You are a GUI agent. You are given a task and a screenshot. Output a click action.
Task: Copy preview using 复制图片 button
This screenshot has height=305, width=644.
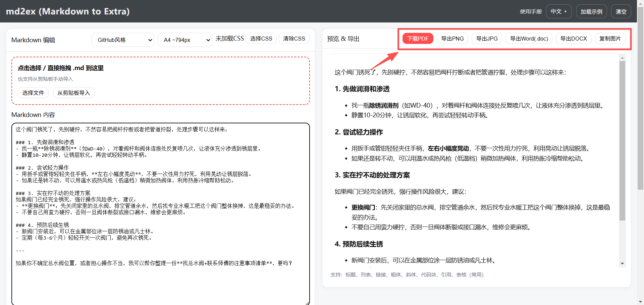pos(610,39)
